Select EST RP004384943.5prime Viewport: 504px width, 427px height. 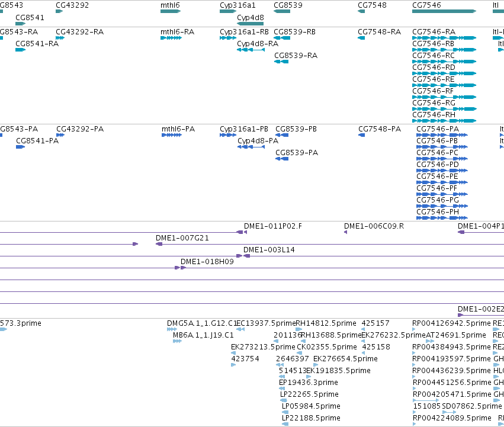(x=452, y=347)
